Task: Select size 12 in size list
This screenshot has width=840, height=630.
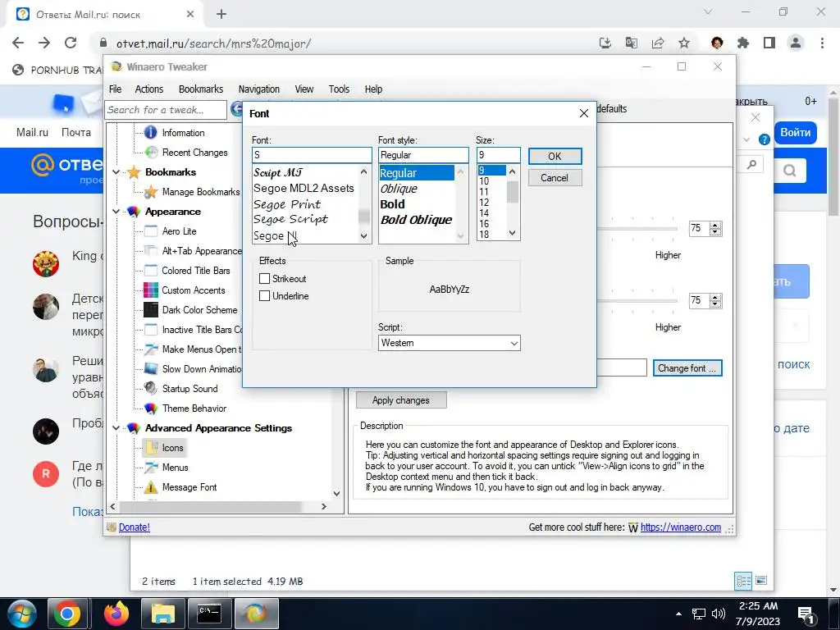Action: [484, 203]
